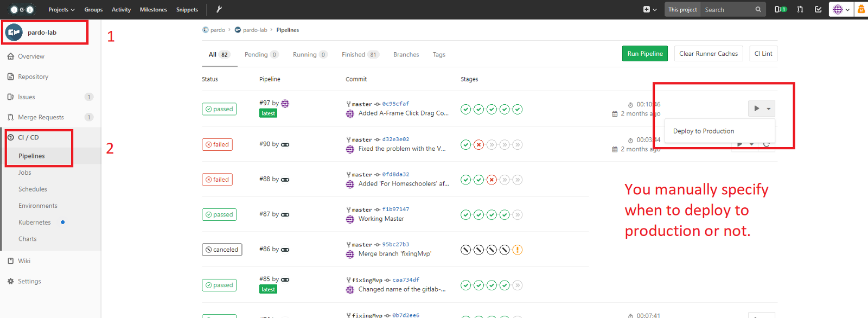This screenshot has width=868, height=318.
Task: Select Deploy to Production from menu
Action: point(703,131)
